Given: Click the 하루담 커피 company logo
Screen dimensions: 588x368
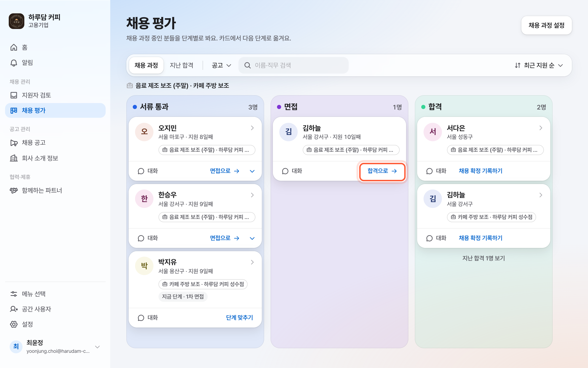Looking at the screenshot, I should (x=17, y=21).
